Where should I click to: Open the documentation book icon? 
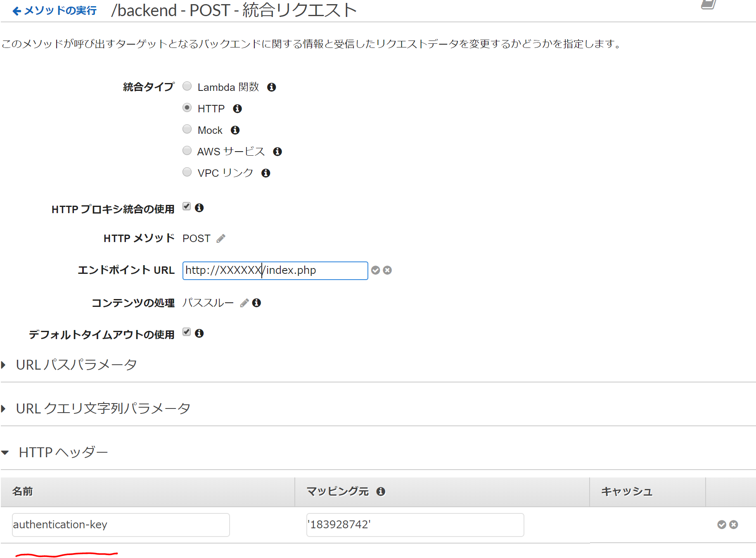[709, 5]
